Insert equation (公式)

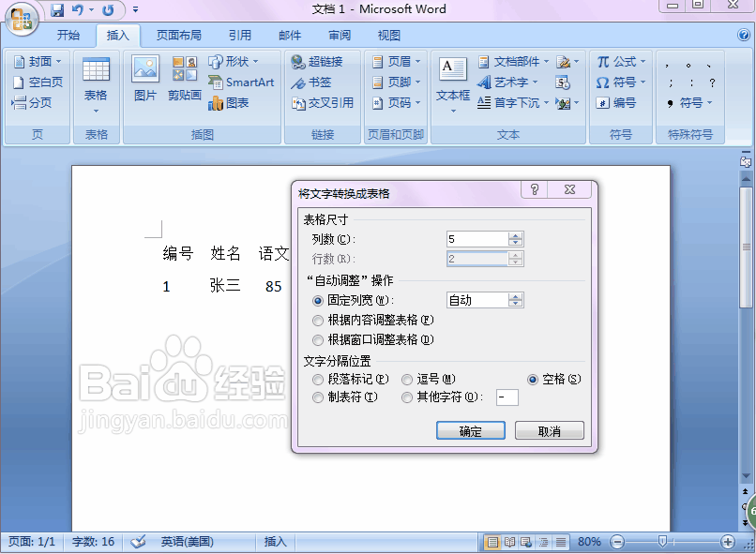621,62
